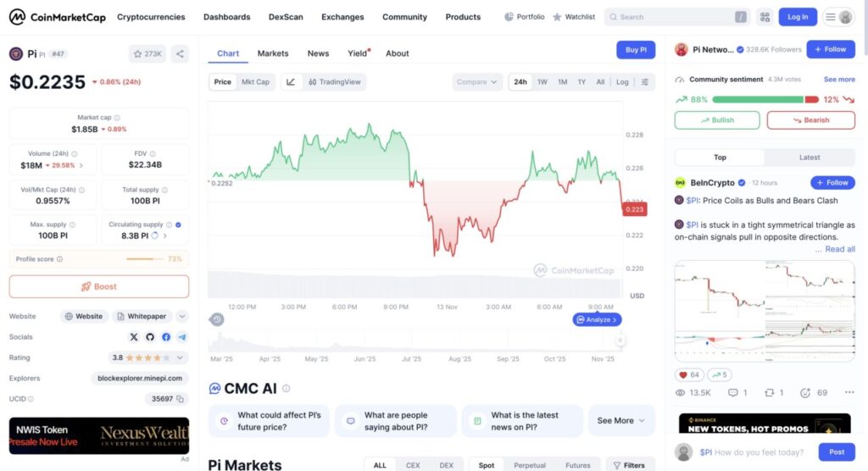The width and height of the screenshot is (868, 471).
Task: Open the Telegram social link icon
Action: pyautogui.click(x=181, y=337)
